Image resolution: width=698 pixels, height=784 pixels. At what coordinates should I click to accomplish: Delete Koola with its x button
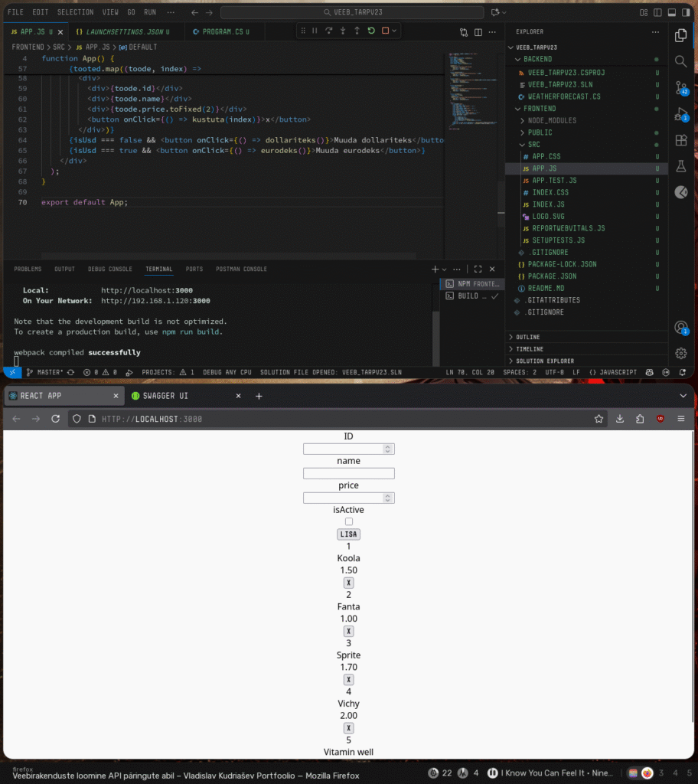[x=349, y=583]
